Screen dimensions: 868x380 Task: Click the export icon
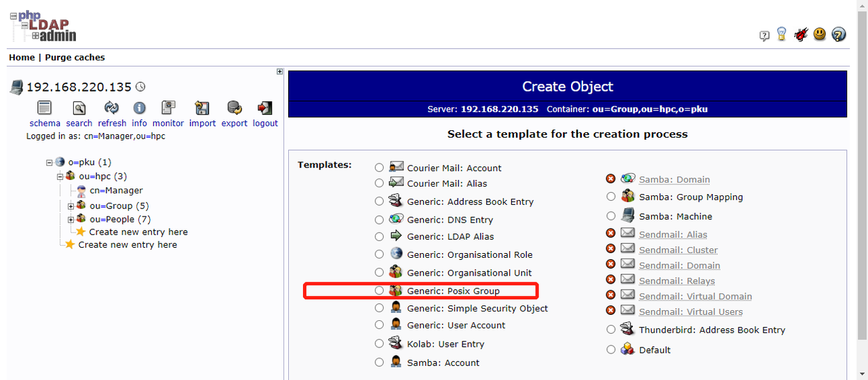click(x=235, y=108)
